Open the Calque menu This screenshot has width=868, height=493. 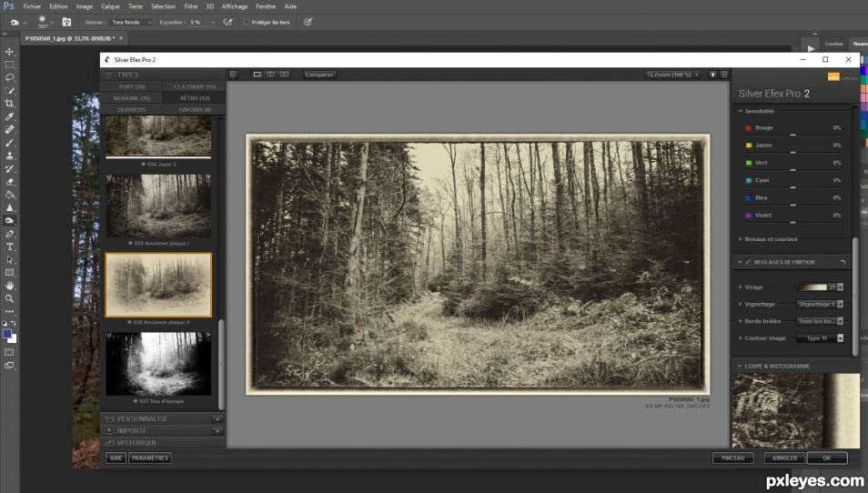[110, 6]
